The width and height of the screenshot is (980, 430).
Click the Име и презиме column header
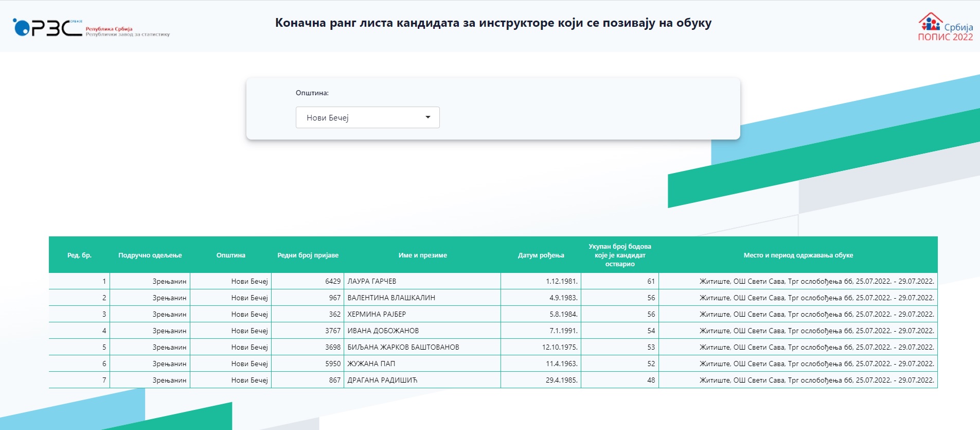[x=422, y=255]
